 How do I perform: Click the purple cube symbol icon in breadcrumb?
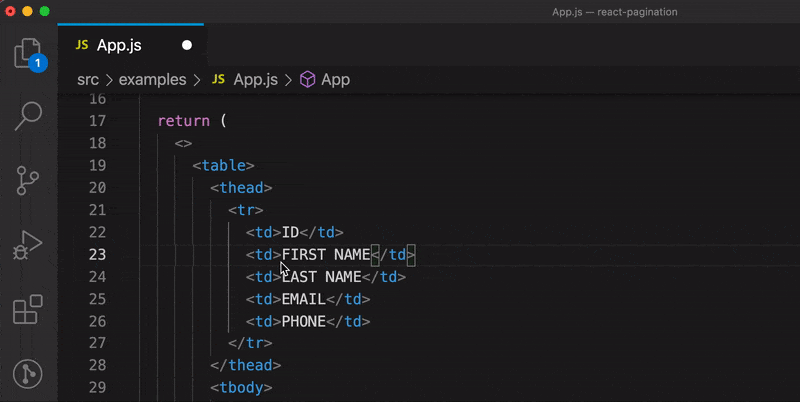(x=308, y=80)
